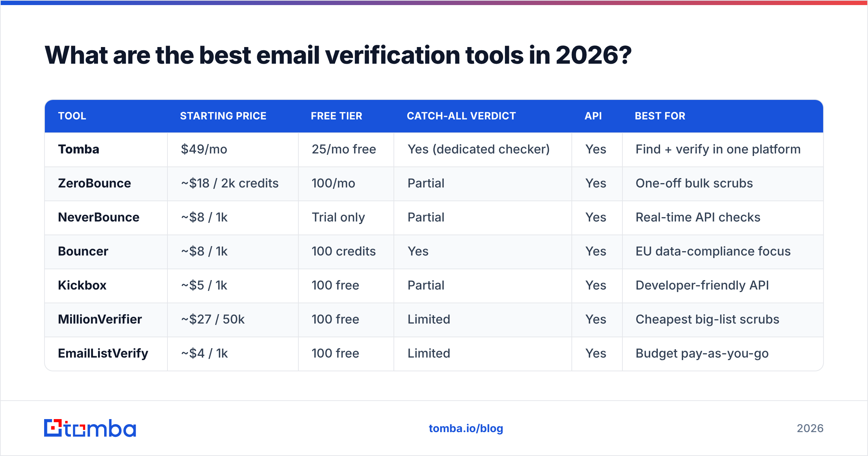Viewport: 868px width, 456px height.
Task: Click EmailListVerify's 100 free cell
Action: [346, 354]
